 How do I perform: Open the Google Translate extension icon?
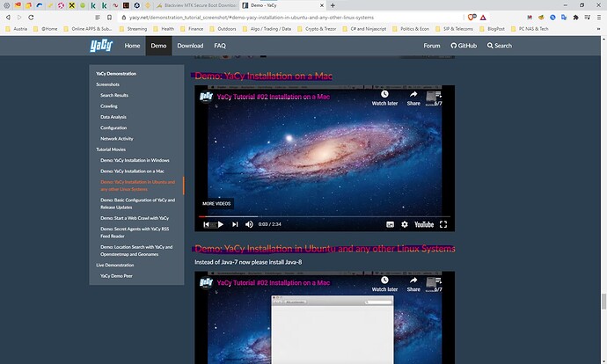(x=564, y=18)
